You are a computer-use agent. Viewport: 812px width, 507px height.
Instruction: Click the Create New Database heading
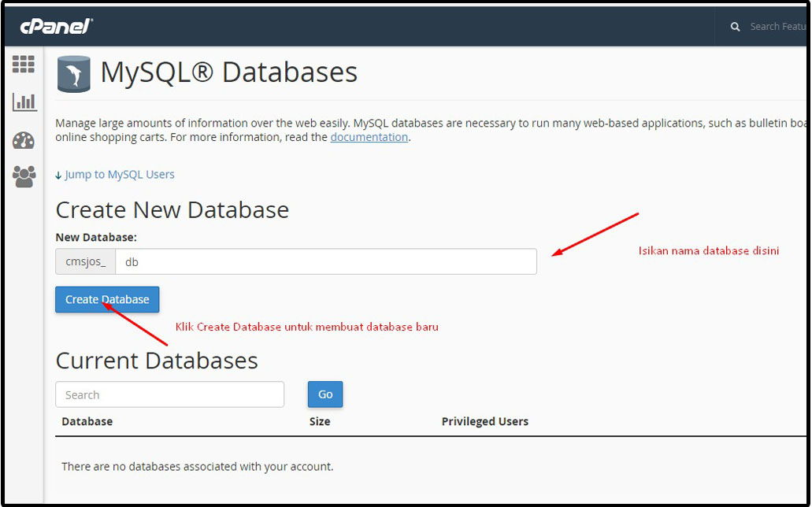tap(172, 209)
